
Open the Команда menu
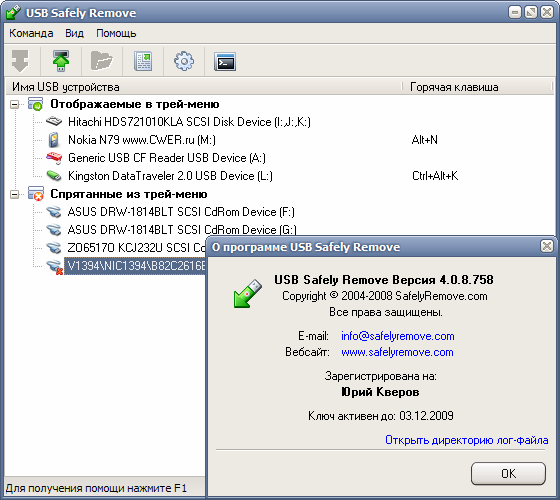coord(31,33)
